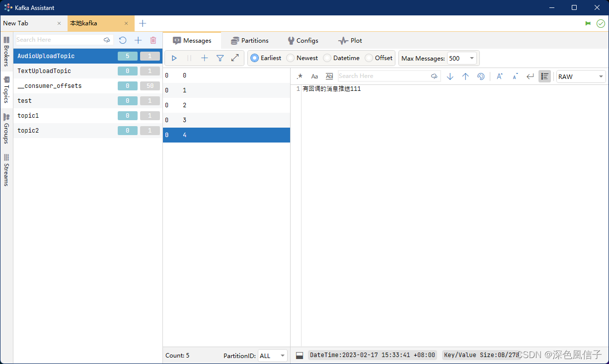Switch to the Plot tab
Image resolution: width=609 pixels, height=364 pixels.
[x=350, y=41]
